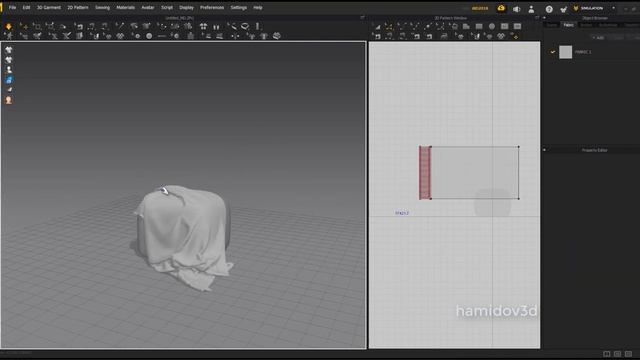Viewport: 640px width, 360px height.
Task: Click the + Add button in Object Browser
Action: point(598,38)
